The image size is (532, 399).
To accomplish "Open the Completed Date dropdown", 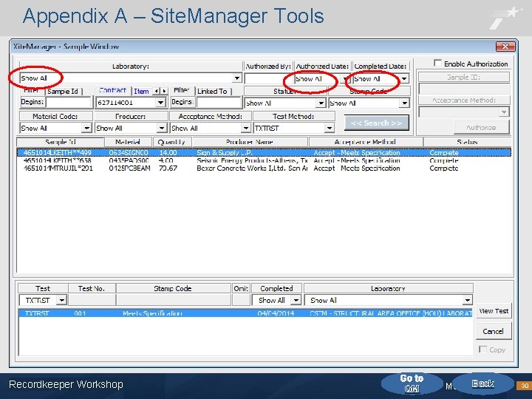I will [404, 79].
